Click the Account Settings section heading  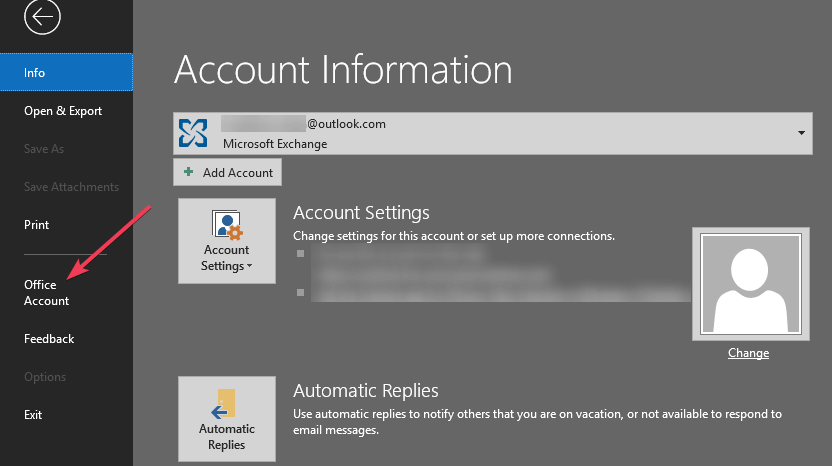361,212
